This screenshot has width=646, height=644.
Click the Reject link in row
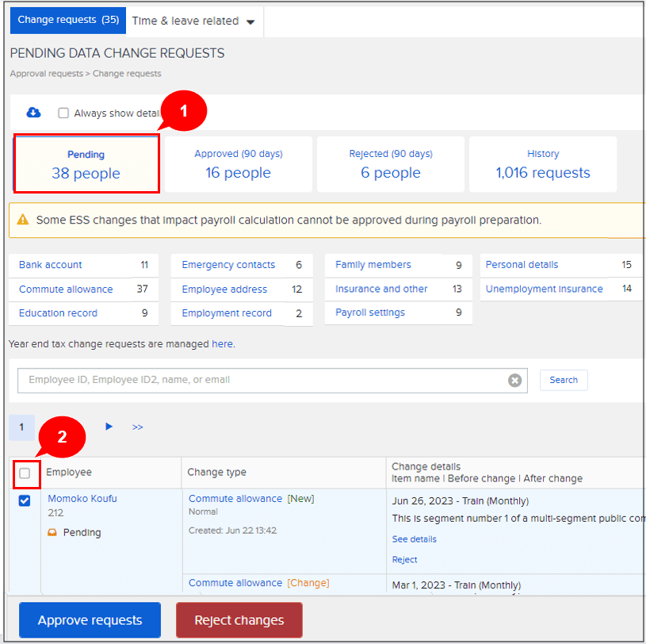[x=404, y=559]
